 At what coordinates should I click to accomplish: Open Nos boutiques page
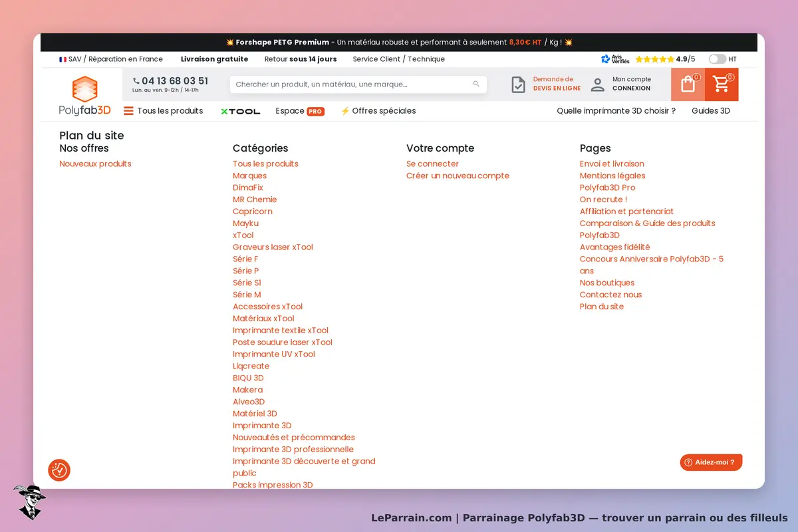click(x=607, y=283)
